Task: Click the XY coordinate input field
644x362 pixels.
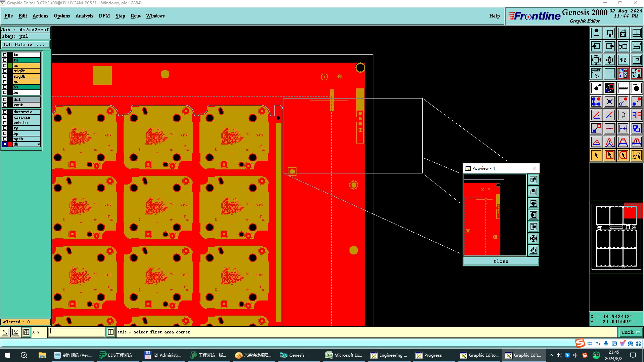Action: pos(76,332)
